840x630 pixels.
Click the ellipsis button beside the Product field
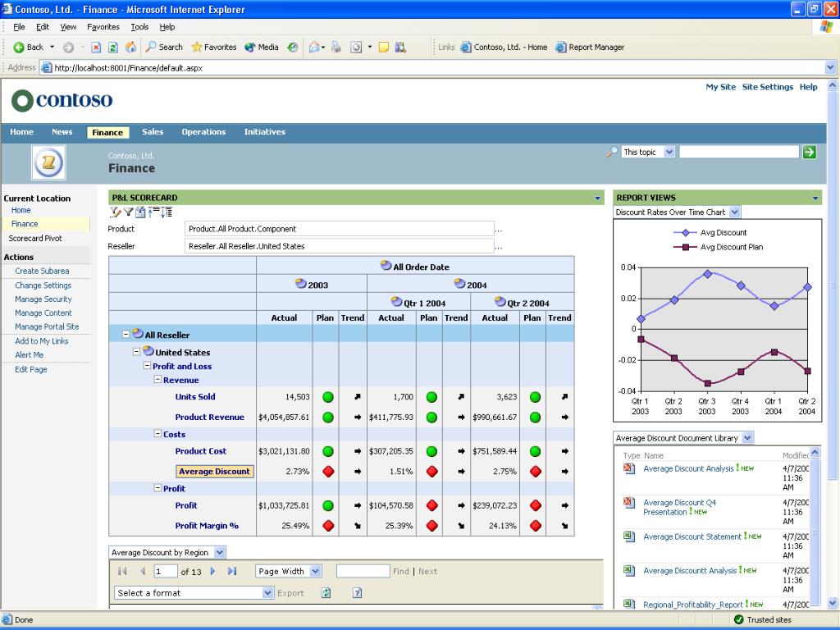(499, 230)
